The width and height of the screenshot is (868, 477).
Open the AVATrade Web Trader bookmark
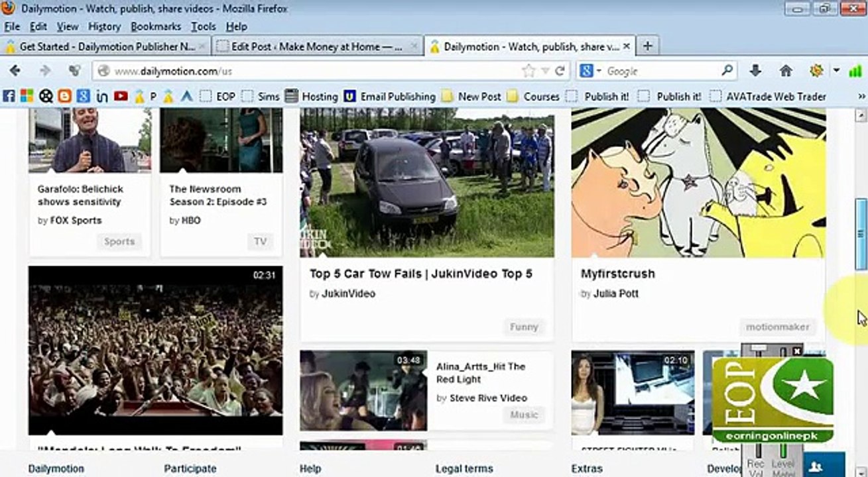pyautogui.click(x=768, y=96)
